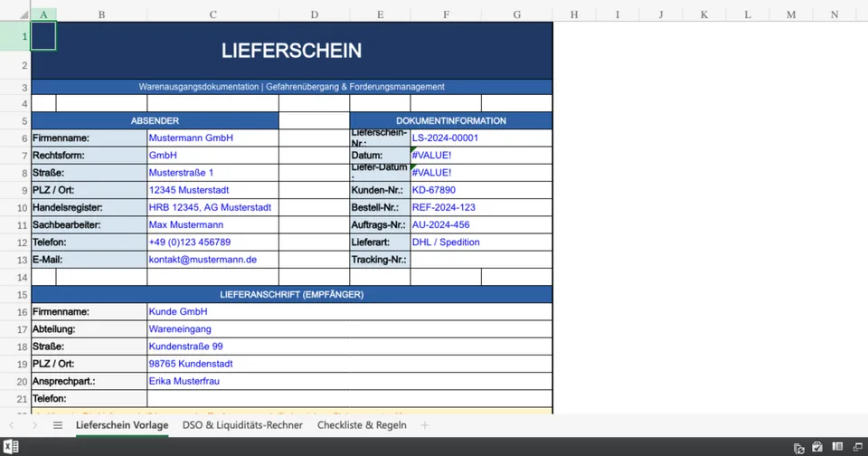Click the Abteilung: label cell
This screenshot has width=868, height=456.
[x=90, y=329]
